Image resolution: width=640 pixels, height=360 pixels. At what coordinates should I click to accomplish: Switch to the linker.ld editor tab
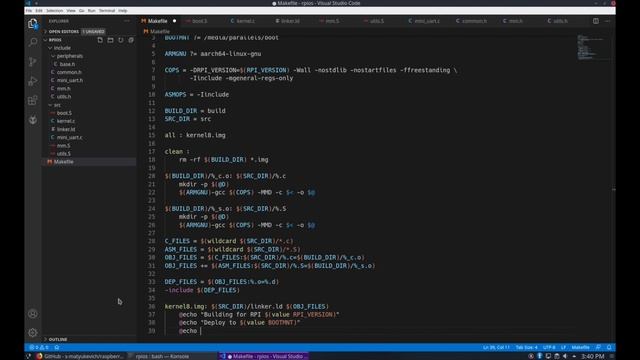coord(290,21)
